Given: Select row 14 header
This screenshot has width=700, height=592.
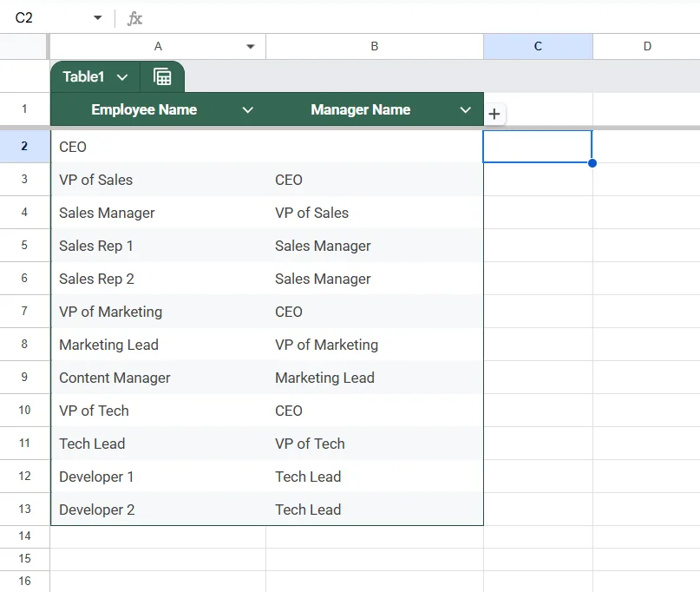Looking at the screenshot, I should click(24, 536).
